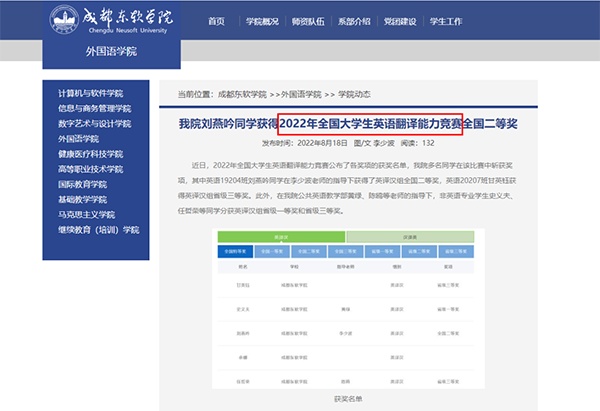
Task: Go to 数字艺术与设计学院 sidebar link
Action: point(95,124)
